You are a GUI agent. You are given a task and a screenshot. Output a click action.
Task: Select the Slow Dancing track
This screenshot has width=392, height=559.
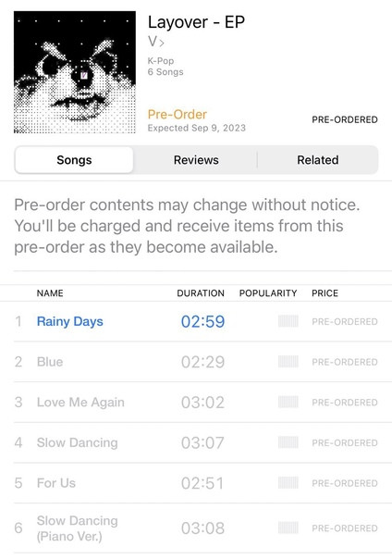pyautogui.click(x=78, y=442)
